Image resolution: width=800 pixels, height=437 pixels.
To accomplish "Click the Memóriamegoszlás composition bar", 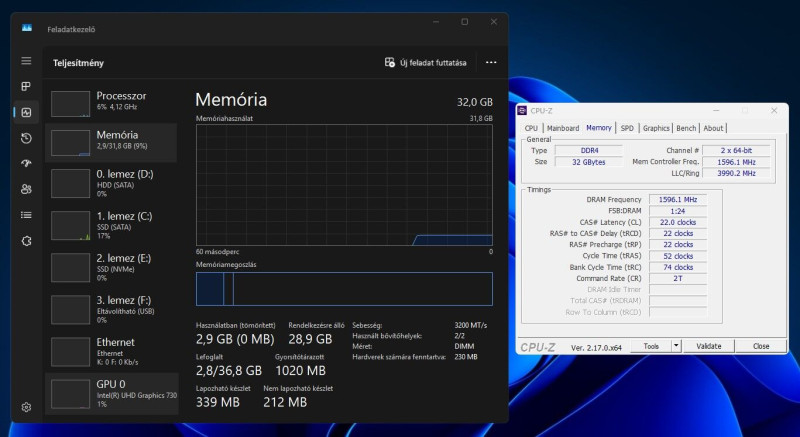I will 344,289.
